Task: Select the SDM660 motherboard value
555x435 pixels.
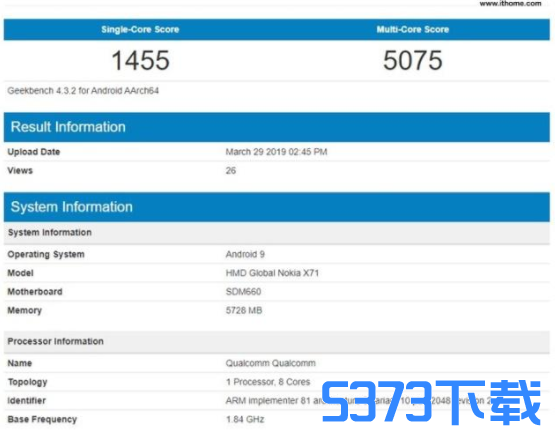Action: pos(244,292)
